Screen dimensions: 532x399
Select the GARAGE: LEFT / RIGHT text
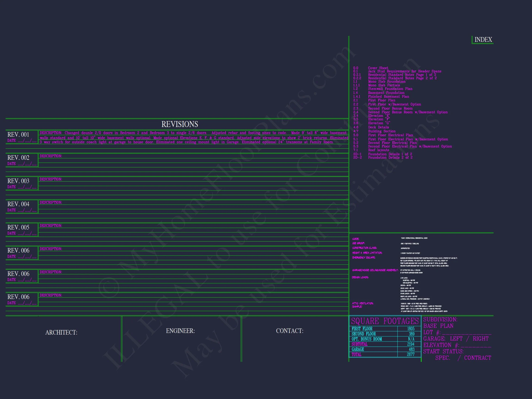(x=456, y=339)
